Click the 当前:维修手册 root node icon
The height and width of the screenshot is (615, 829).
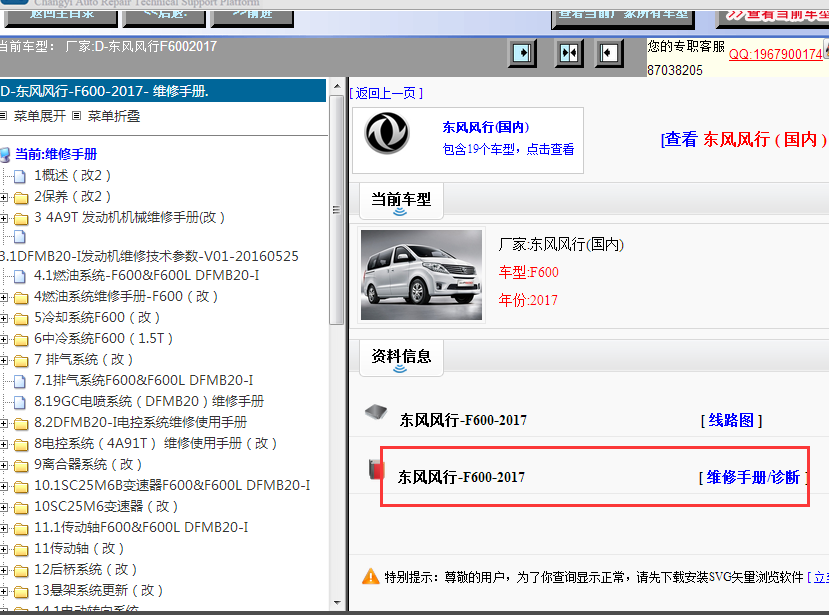point(5,154)
